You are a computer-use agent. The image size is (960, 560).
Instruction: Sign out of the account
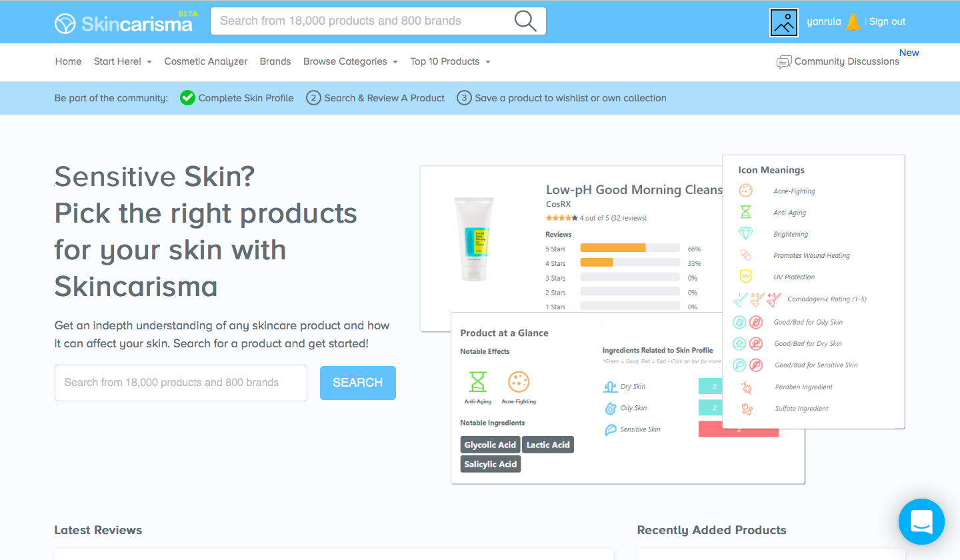tap(887, 21)
